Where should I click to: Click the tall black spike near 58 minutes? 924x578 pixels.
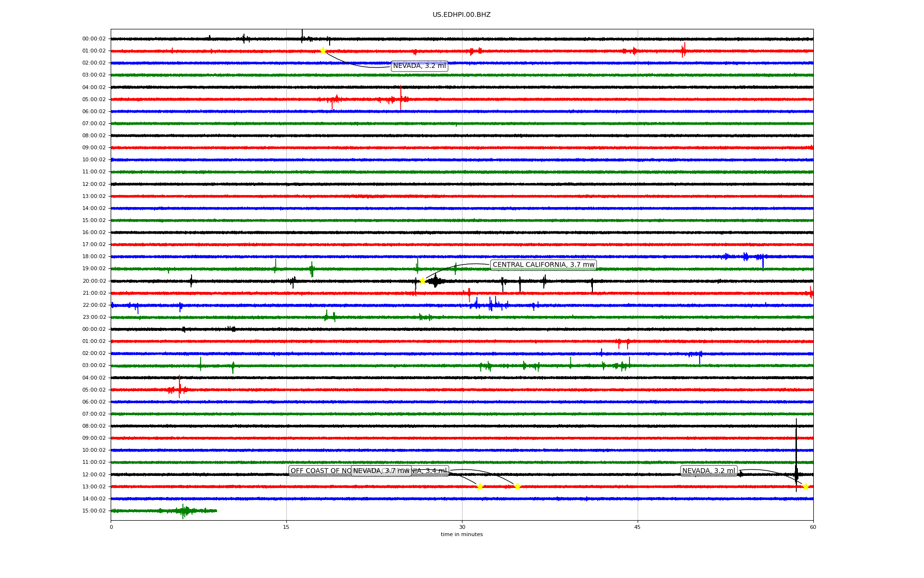click(x=796, y=455)
